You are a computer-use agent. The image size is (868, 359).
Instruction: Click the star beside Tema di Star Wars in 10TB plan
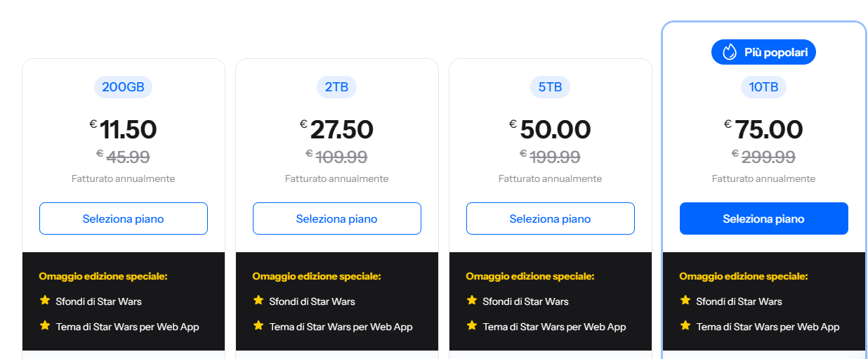click(685, 326)
